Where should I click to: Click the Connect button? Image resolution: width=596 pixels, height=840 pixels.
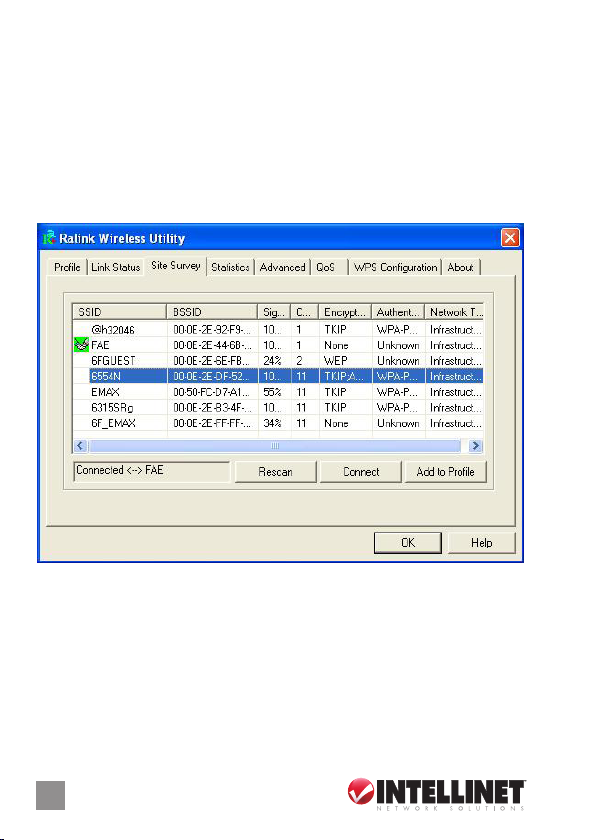click(x=361, y=472)
